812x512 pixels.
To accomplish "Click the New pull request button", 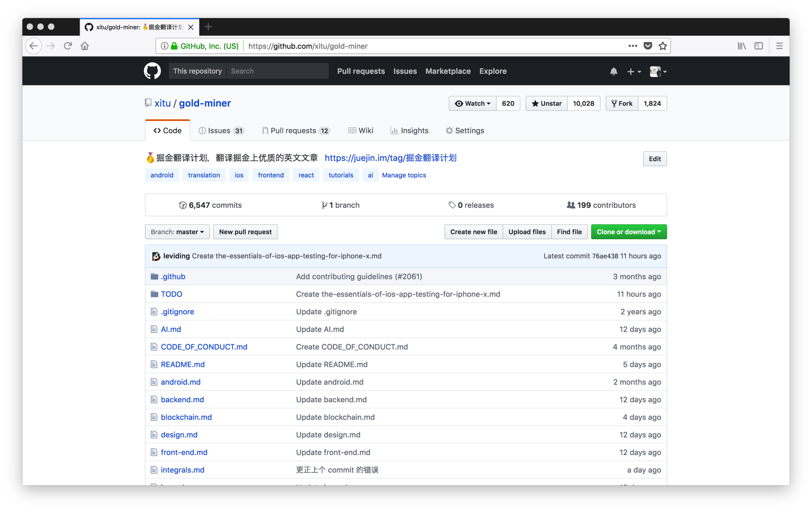I will click(x=245, y=232).
